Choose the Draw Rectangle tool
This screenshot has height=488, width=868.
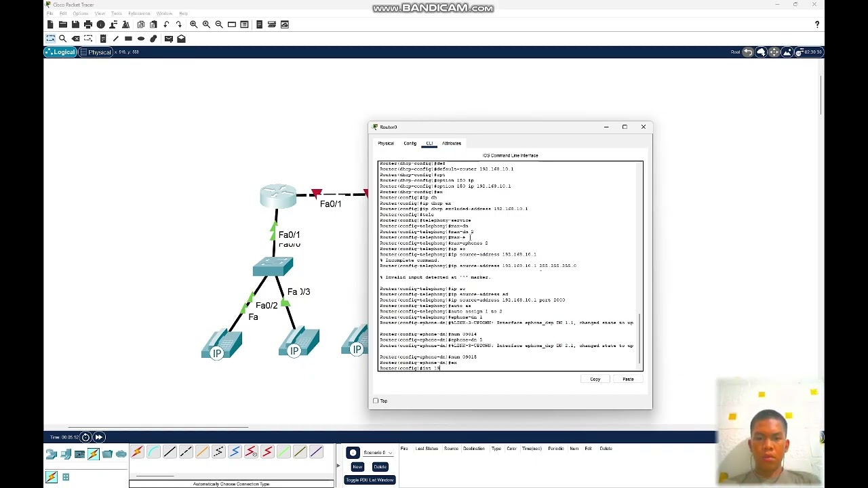click(x=128, y=39)
